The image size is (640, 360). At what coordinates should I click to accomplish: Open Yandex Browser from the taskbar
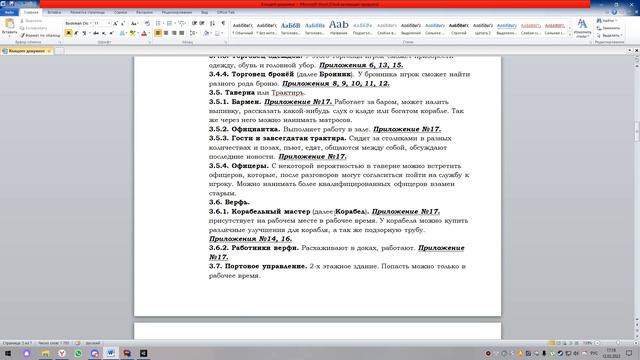(62, 353)
